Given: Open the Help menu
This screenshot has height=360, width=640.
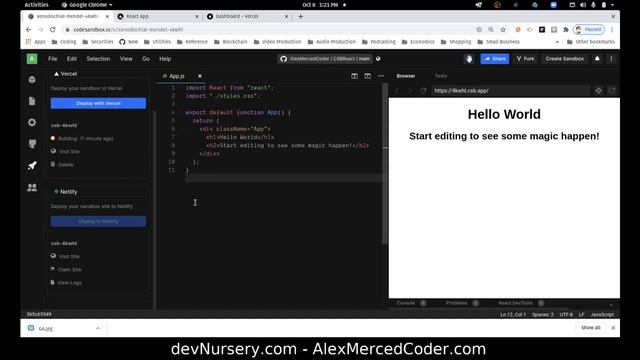Looking at the screenshot, I should point(165,59).
